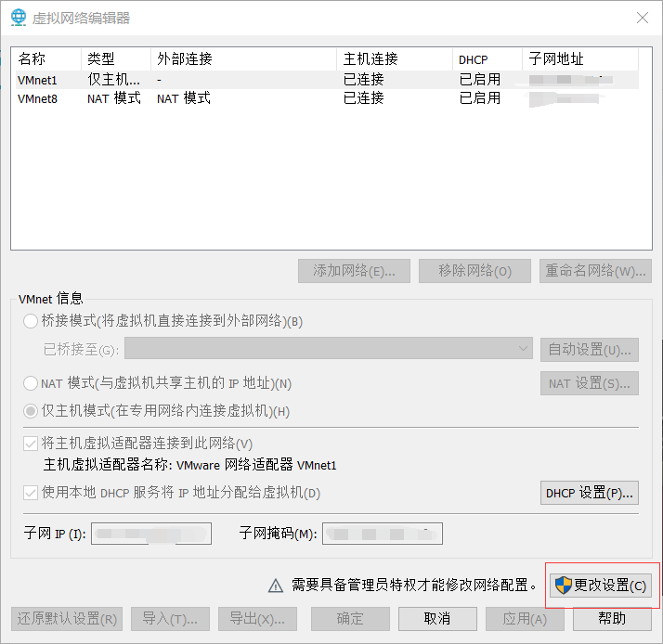Open NAT 设置(S)... dialog
This screenshot has height=644, width=663.
590,383
